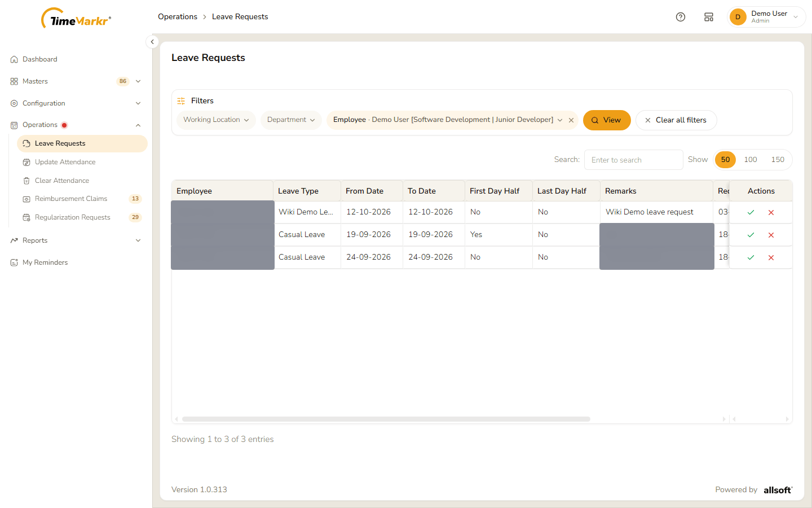Open the help question mark icon
812x508 pixels.
[x=681, y=17]
